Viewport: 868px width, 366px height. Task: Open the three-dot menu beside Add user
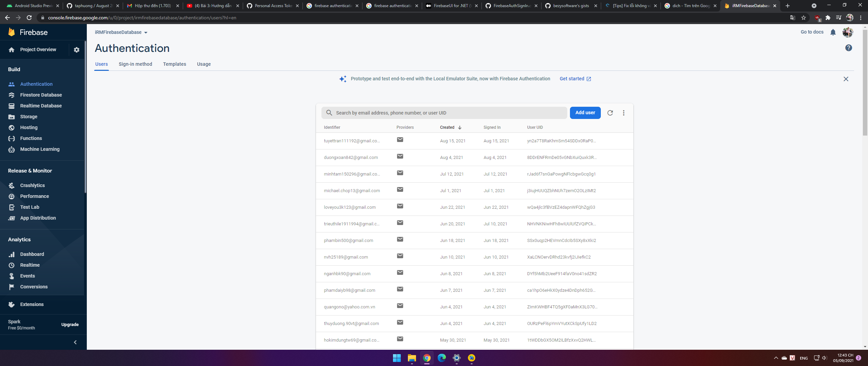pos(624,113)
